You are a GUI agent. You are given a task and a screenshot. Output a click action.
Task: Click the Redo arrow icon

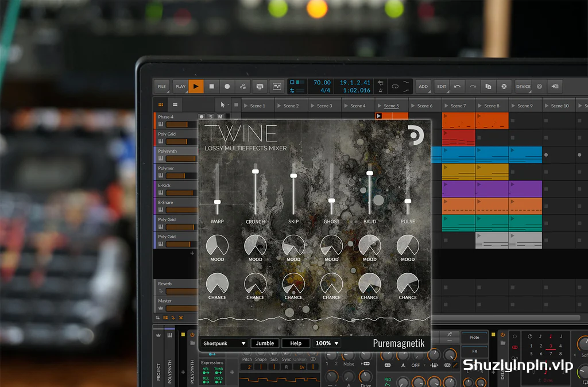click(x=473, y=86)
